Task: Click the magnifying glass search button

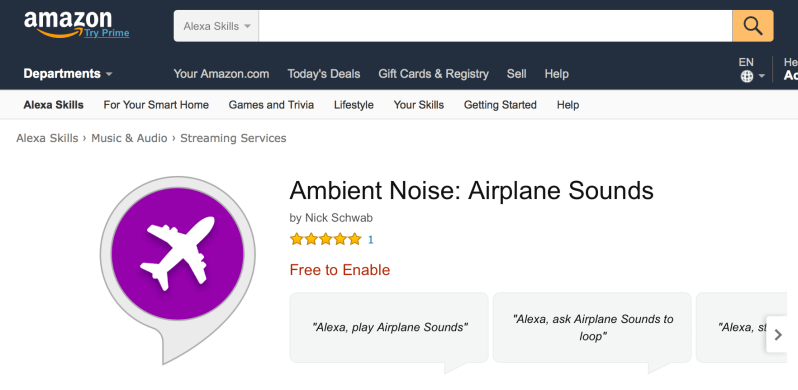Action: click(x=753, y=26)
